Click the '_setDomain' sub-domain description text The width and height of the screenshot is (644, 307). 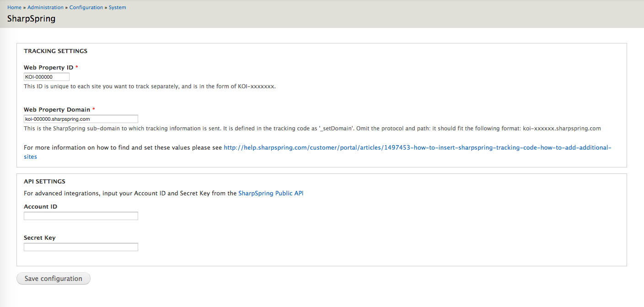312,128
